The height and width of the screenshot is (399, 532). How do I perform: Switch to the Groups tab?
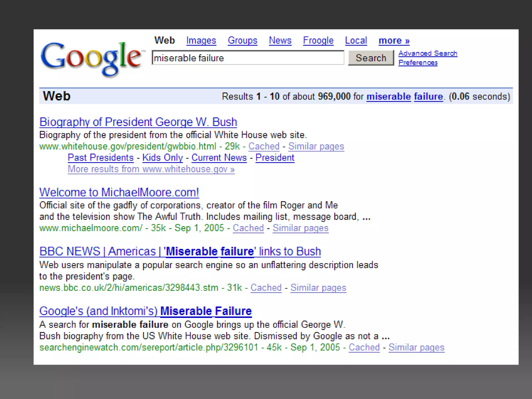pos(242,41)
